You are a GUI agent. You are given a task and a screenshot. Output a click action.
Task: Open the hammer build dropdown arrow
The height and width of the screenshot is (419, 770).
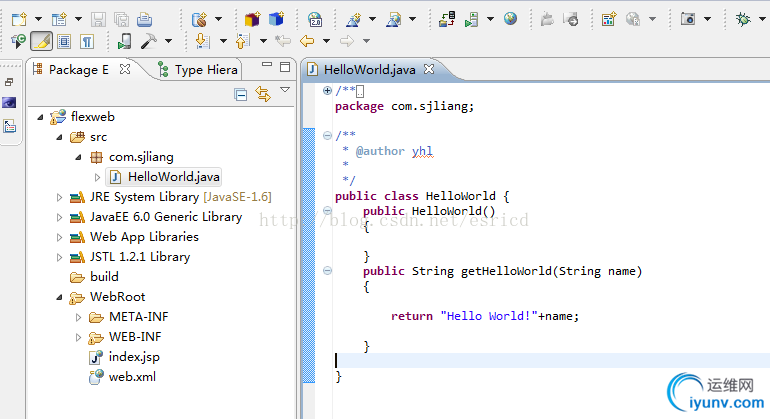click(x=168, y=41)
